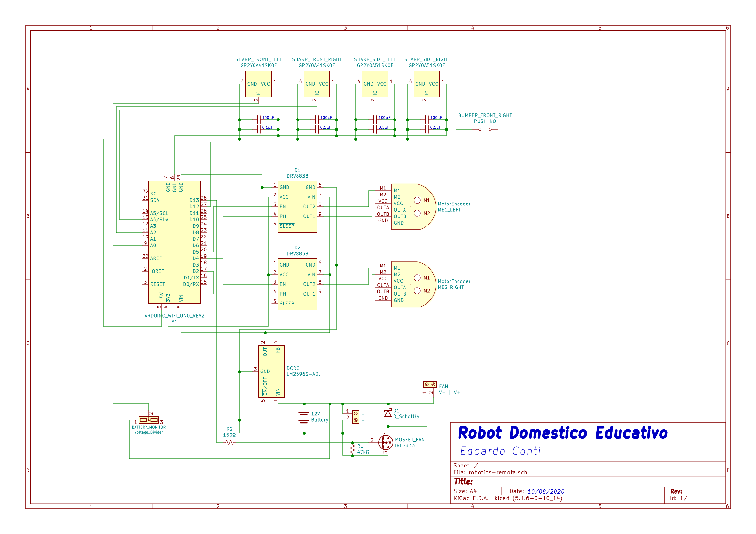
Task: Select the LM2596S-ADJ DCDC converter block
Action: tap(271, 372)
